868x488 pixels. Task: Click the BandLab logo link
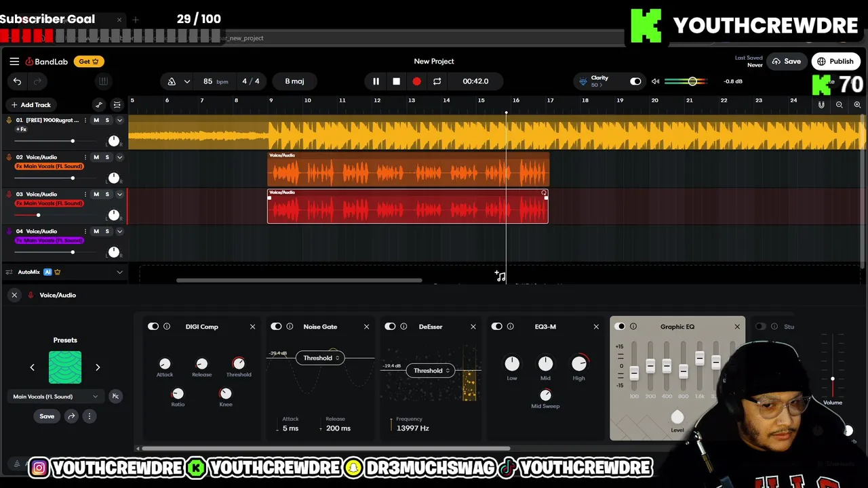click(47, 61)
